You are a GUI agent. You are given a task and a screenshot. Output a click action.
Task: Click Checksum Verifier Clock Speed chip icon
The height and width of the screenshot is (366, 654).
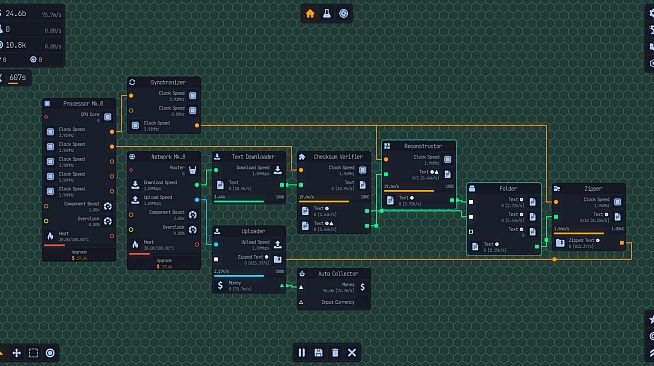pos(363,170)
